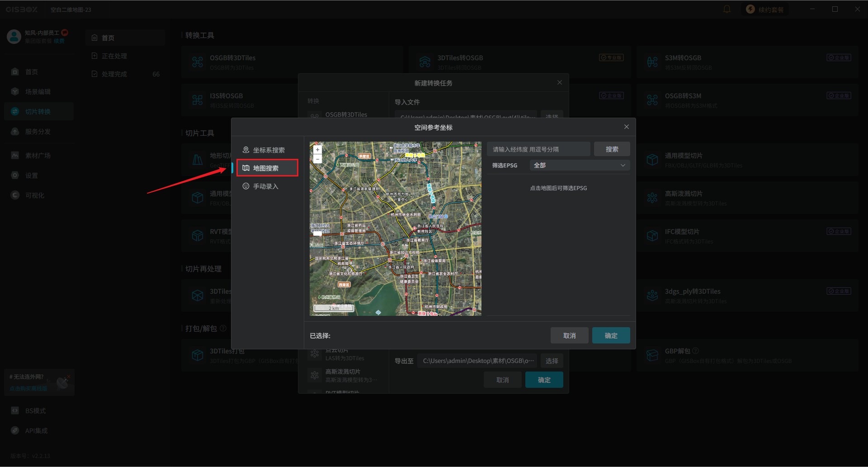
Task: Click the 搜索 button
Action: coord(612,149)
